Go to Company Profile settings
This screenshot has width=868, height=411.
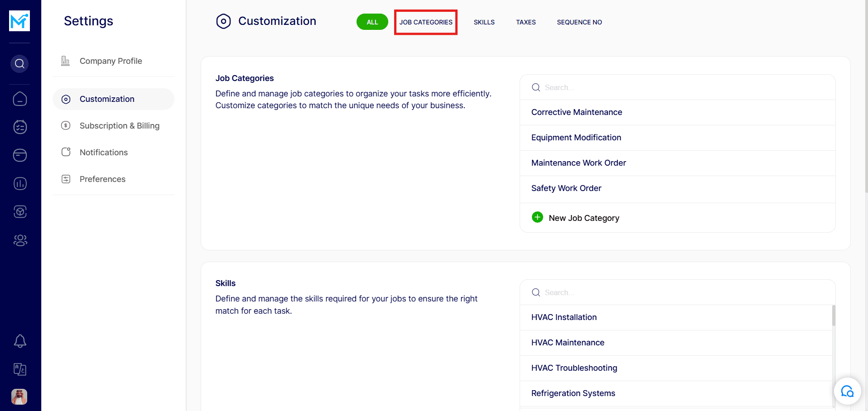point(111,61)
